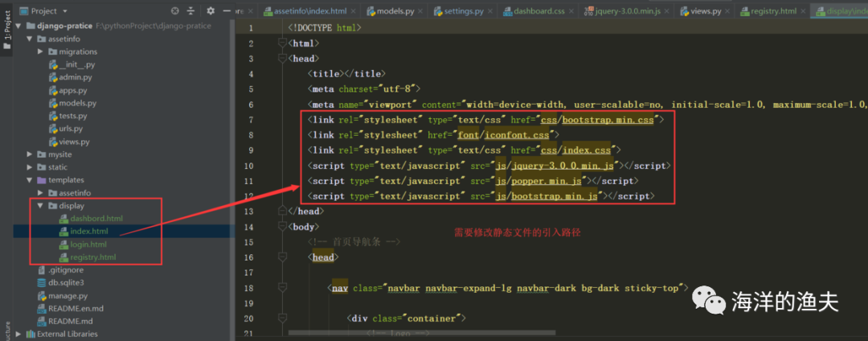Fold the nav element on line 18
The width and height of the screenshot is (868, 341).
(x=283, y=288)
